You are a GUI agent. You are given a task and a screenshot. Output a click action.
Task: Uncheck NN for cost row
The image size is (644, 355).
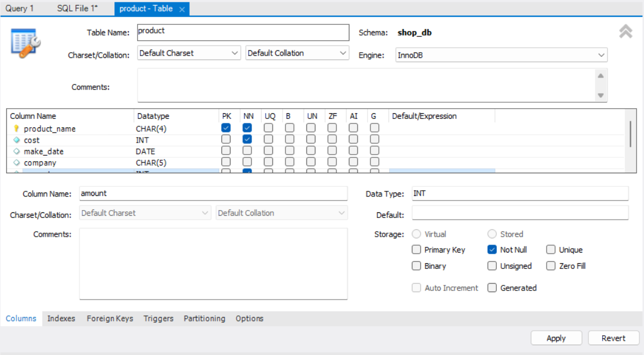tap(248, 139)
